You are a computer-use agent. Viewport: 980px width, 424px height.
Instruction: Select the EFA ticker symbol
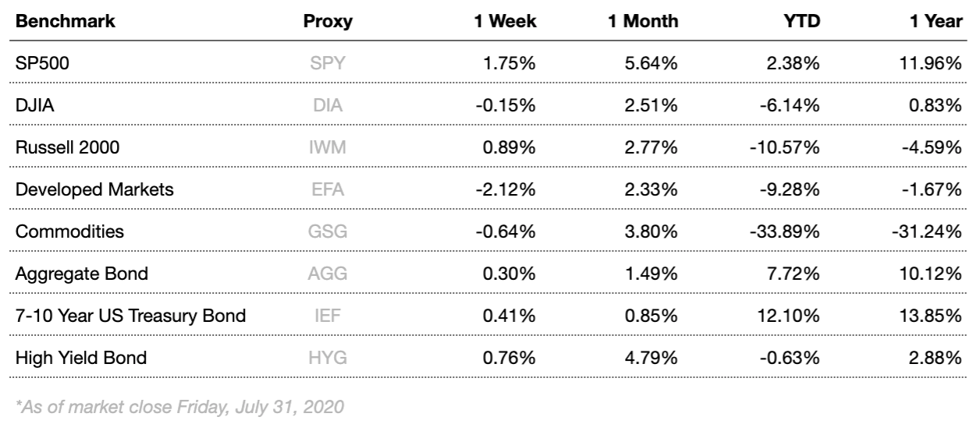click(x=328, y=190)
